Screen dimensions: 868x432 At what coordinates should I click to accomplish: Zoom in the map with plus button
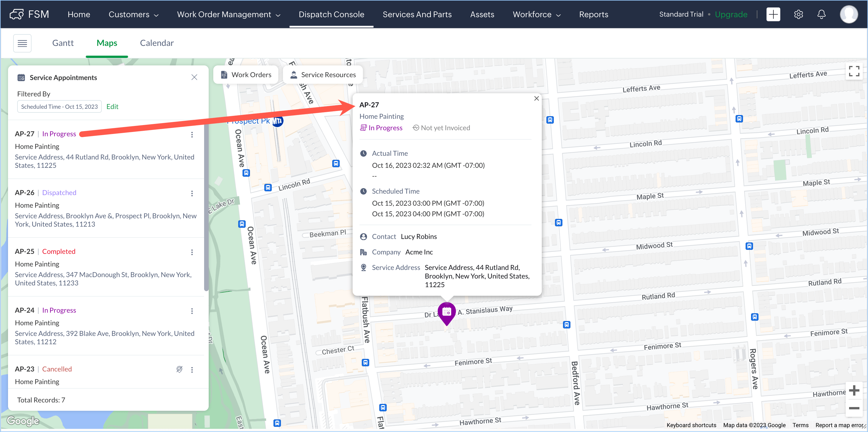click(854, 390)
